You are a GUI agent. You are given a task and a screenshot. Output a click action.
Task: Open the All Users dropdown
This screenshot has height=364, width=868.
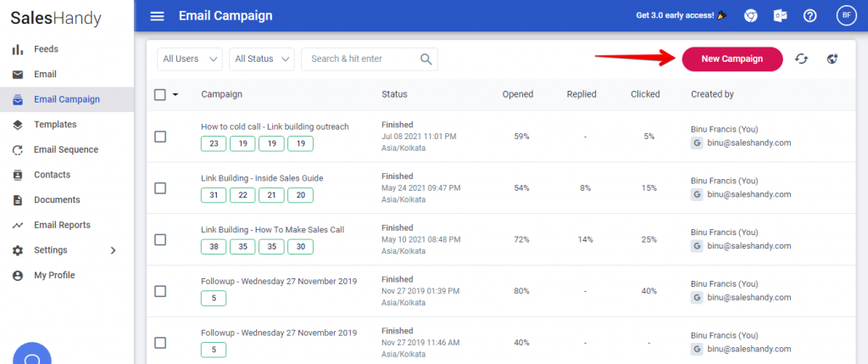[x=190, y=59]
